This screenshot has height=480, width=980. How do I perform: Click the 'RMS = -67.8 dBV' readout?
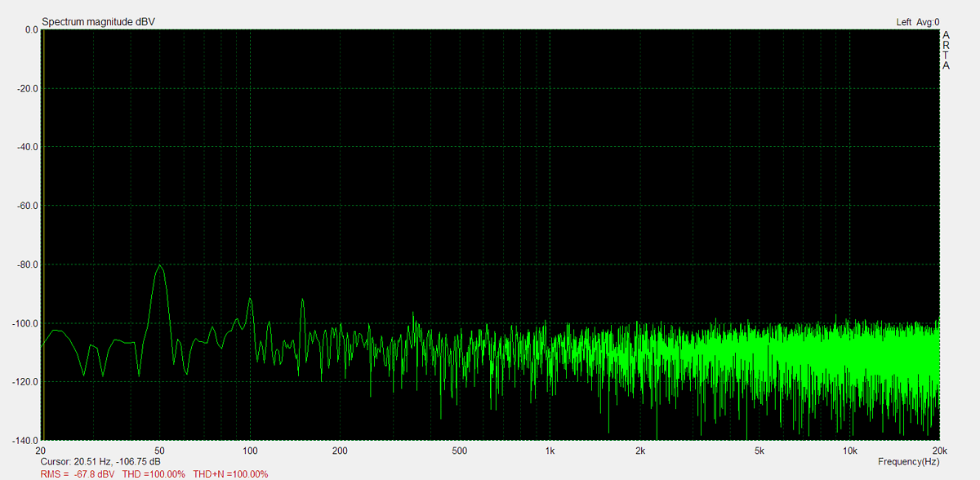pos(78,473)
